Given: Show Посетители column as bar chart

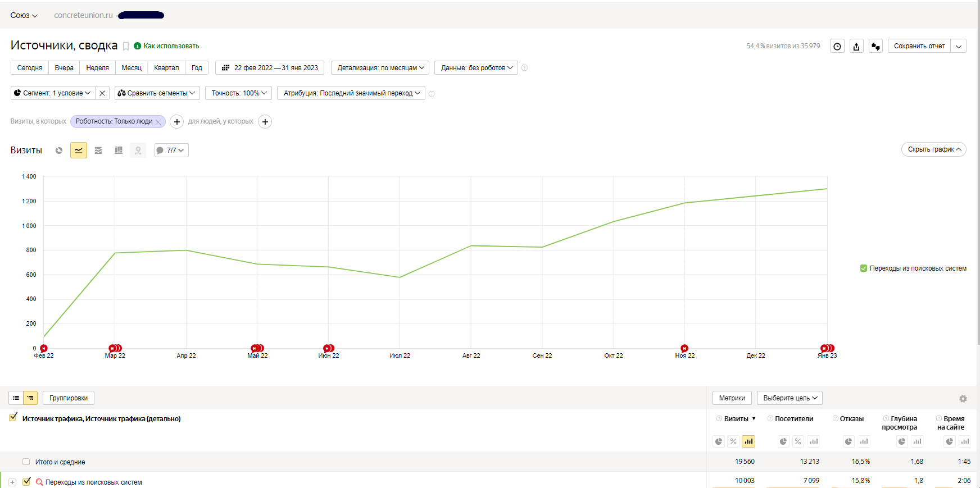Looking at the screenshot, I should (814, 441).
